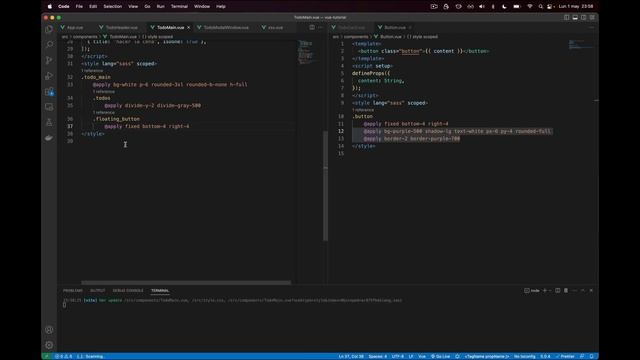Split the terminal panel

pyautogui.click(x=558, y=291)
